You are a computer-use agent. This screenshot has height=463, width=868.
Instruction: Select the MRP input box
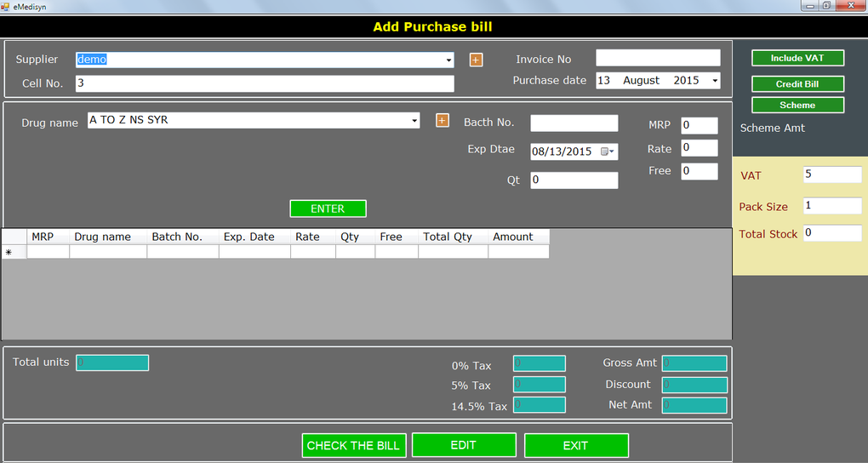pyautogui.click(x=700, y=126)
